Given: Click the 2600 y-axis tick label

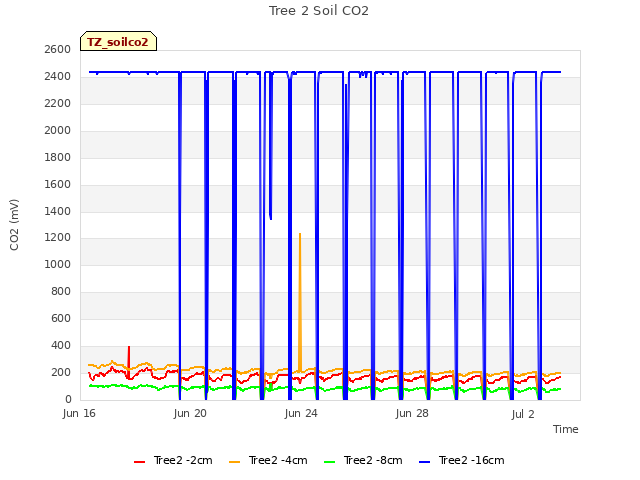Looking at the screenshot, I should (x=58, y=49).
